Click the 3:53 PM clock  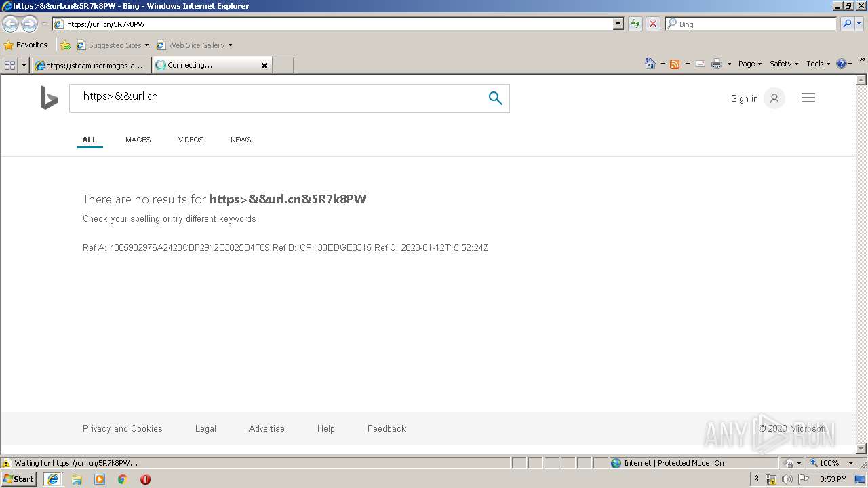pyautogui.click(x=833, y=479)
